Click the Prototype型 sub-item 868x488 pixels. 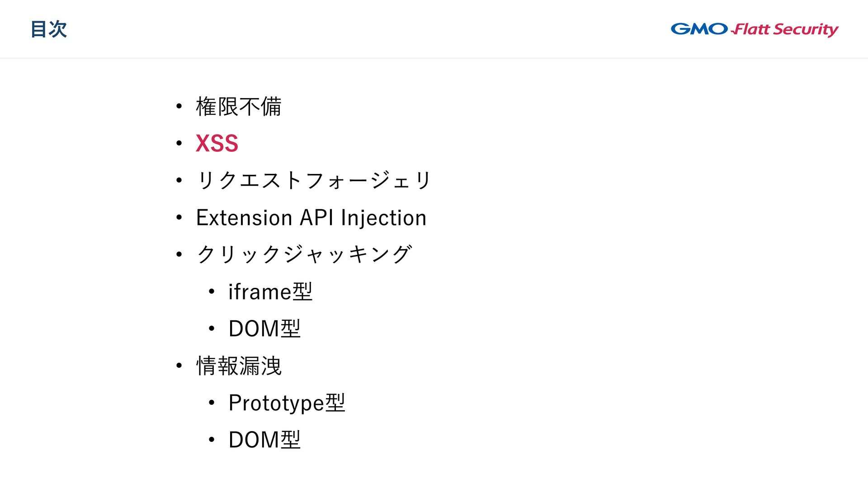(287, 403)
